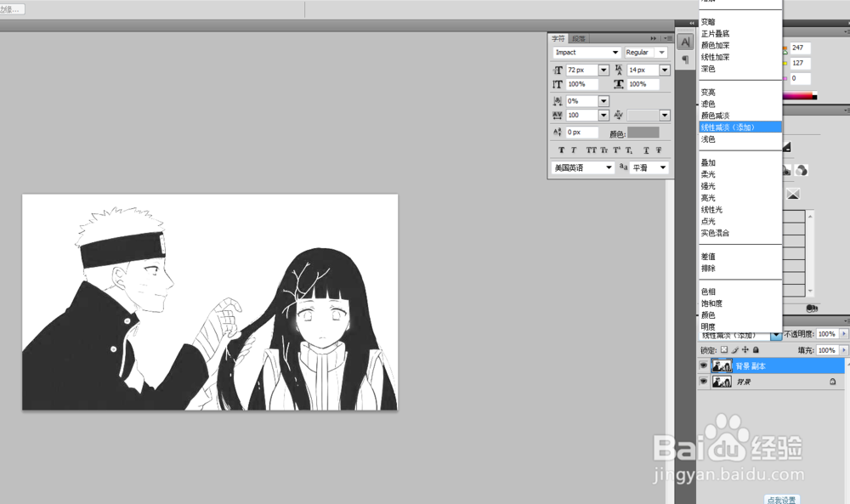Lock transparent pixels icon
850x504 pixels.
pos(724,350)
